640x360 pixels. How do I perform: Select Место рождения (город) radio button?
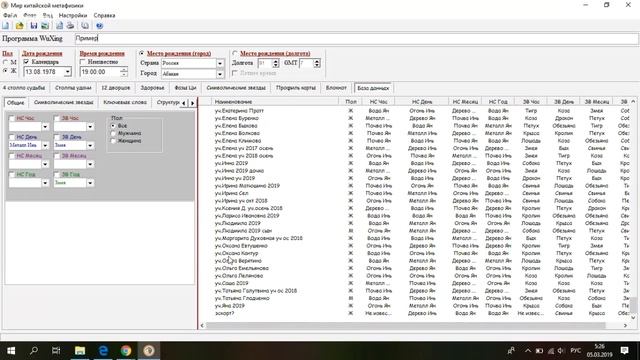pyautogui.click(x=142, y=53)
